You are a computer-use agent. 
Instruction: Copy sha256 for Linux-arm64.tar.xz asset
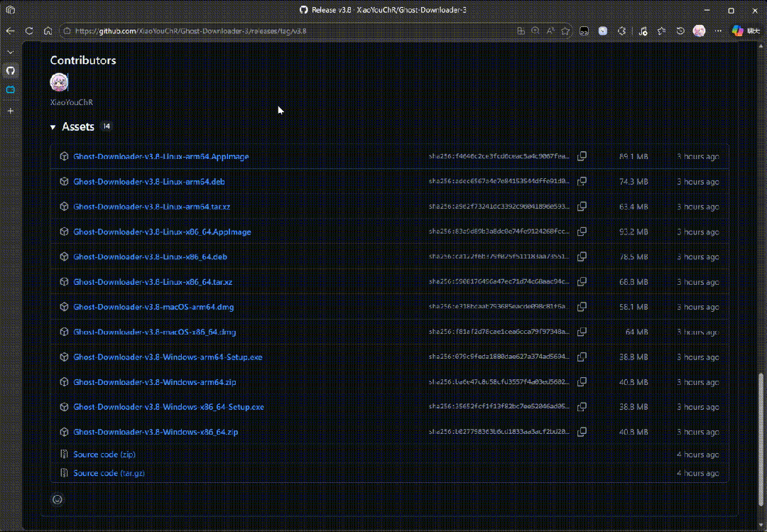582,206
